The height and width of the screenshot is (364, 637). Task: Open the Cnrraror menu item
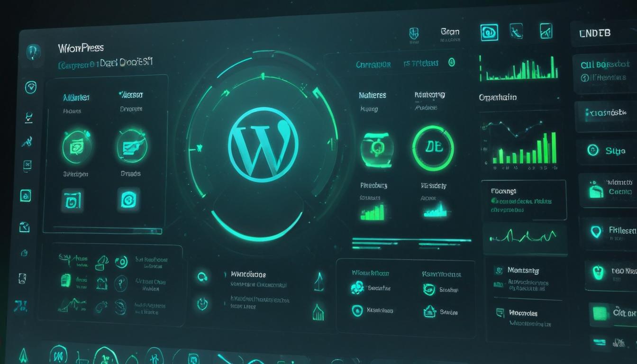click(x=374, y=63)
